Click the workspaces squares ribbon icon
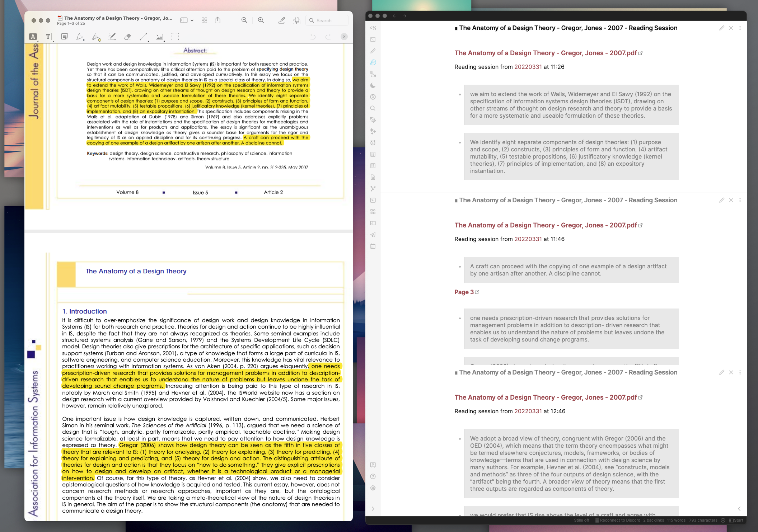The height and width of the screenshot is (532, 758). click(x=373, y=212)
